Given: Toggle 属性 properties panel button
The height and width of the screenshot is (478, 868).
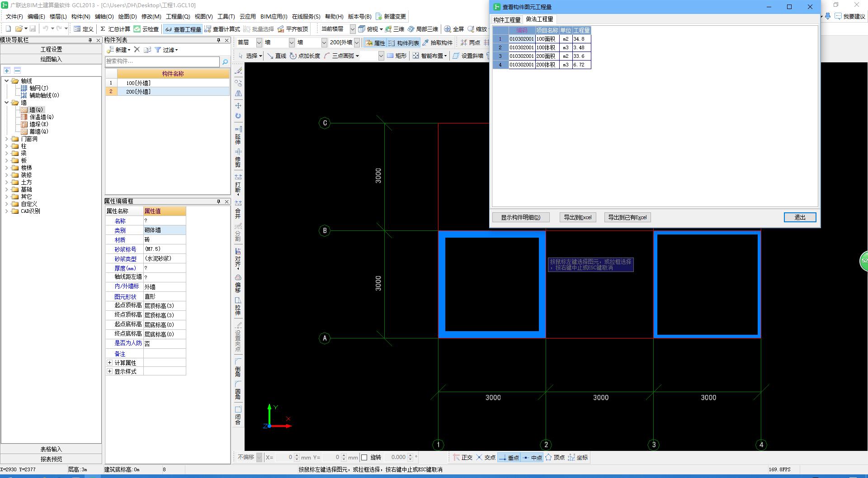Looking at the screenshot, I should click(375, 42).
